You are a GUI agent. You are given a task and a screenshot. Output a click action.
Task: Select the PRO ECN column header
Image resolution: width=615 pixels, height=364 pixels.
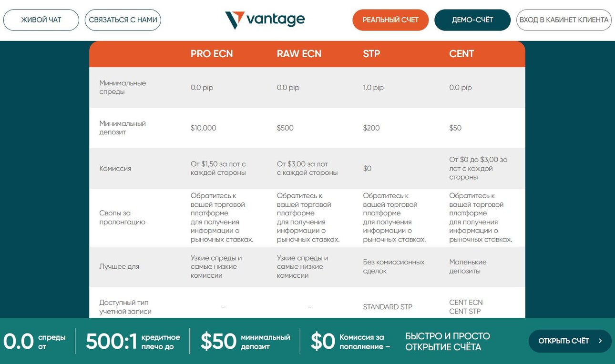(x=212, y=54)
